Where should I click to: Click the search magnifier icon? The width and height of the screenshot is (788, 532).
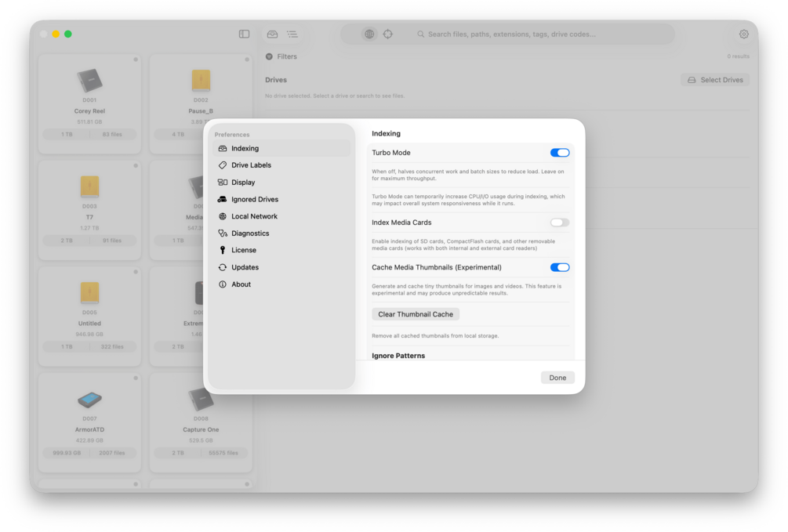(x=420, y=34)
